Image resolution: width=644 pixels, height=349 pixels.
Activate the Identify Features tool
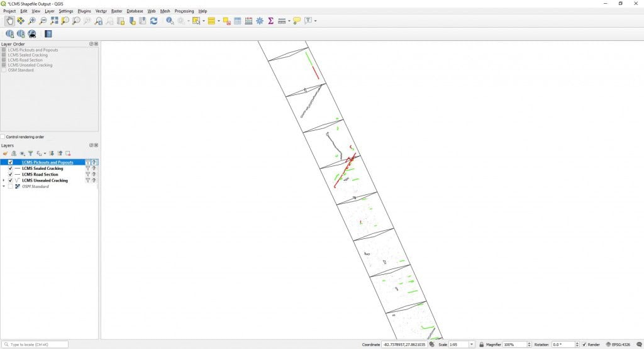tap(170, 21)
